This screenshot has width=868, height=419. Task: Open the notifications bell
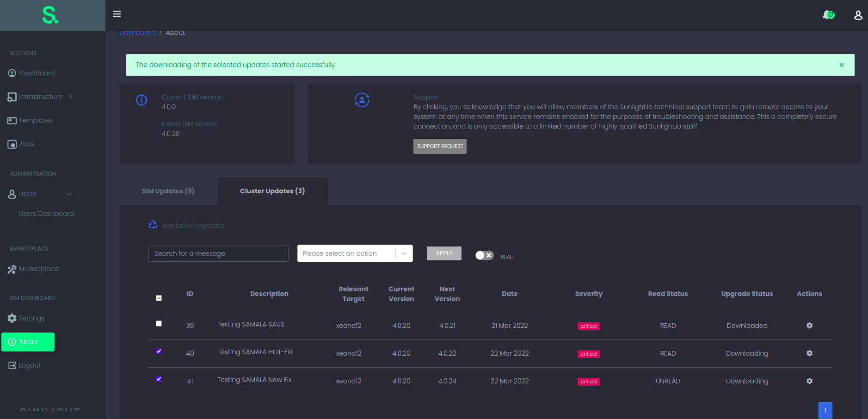pyautogui.click(x=828, y=15)
